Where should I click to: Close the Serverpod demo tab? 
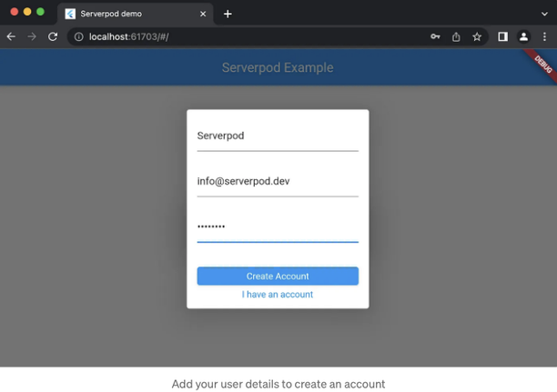[203, 14]
